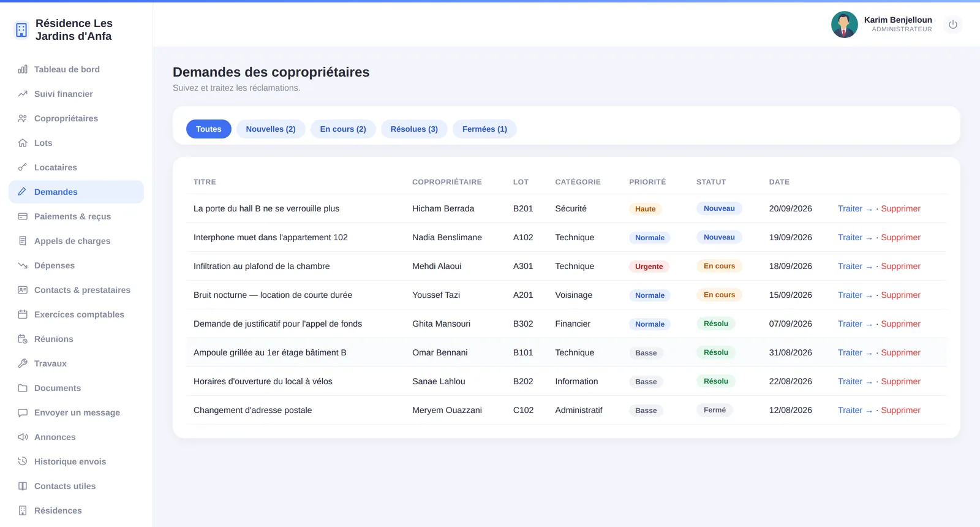Traiter the Infiltration au plafond request
Screen dimensions: 980x527
pos(855,266)
